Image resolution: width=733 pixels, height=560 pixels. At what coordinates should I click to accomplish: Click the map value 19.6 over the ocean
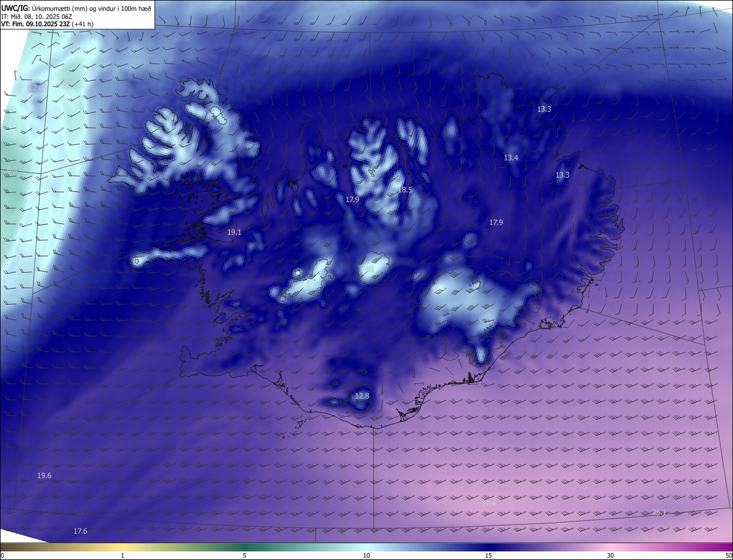(x=44, y=476)
